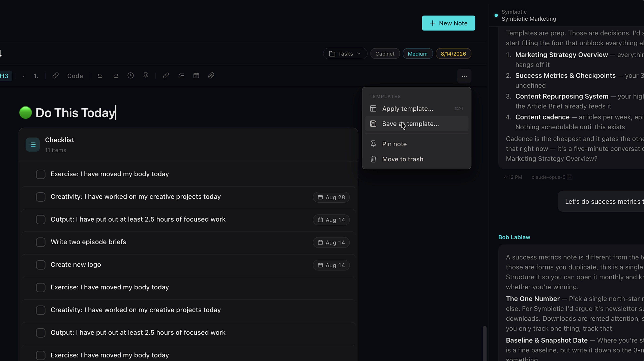This screenshot has height=361, width=644.
Task: Open Aug 14 date on Write two episode briefs
Action: [x=331, y=243]
